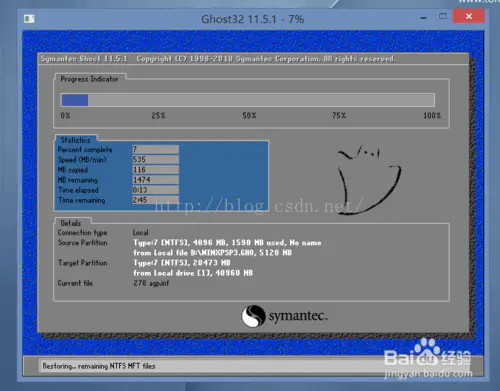Click the 'Speed (MB/min)' label
This screenshot has height=391, width=500.
(x=82, y=160)
